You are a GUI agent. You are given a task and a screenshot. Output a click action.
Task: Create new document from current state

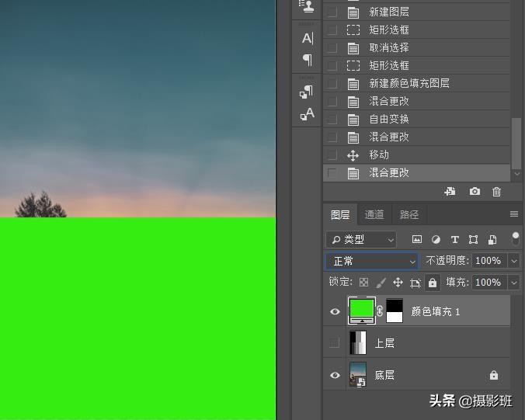pyautogui.click(x=450, y=192)
